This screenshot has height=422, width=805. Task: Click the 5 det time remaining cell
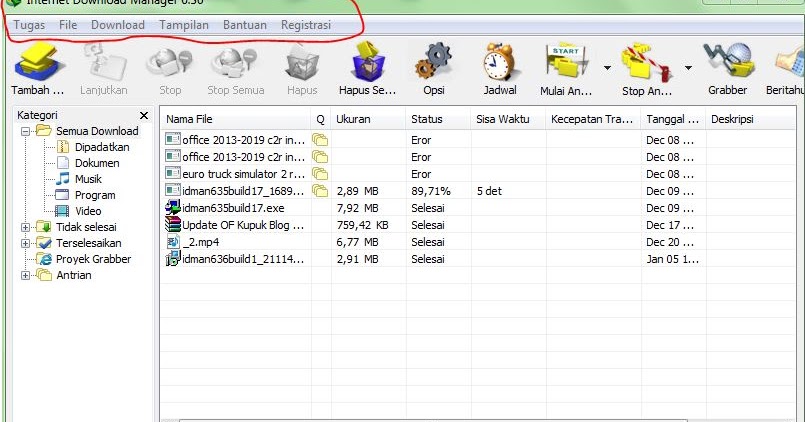pyautogui.click(x=489, y=191)
